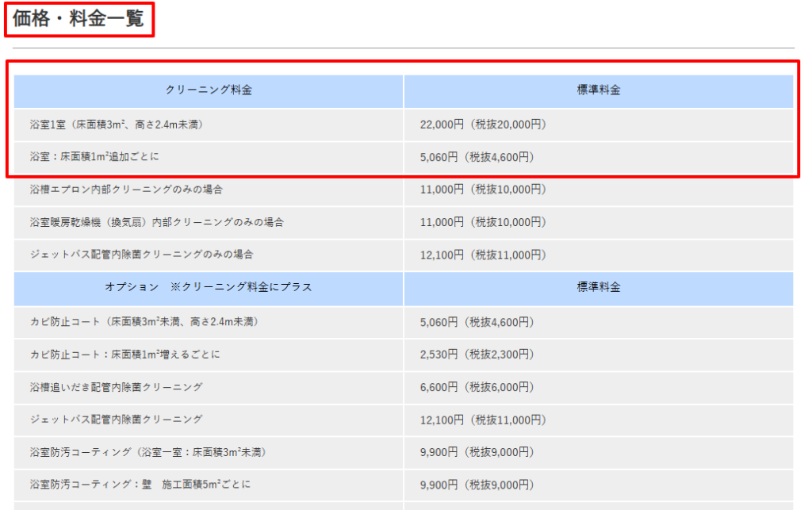Viewport: 812px width, 510px height.
Task: Click 11,000円 price in 浴室暖房乾燥機 row
Action: tap(483, 222)
